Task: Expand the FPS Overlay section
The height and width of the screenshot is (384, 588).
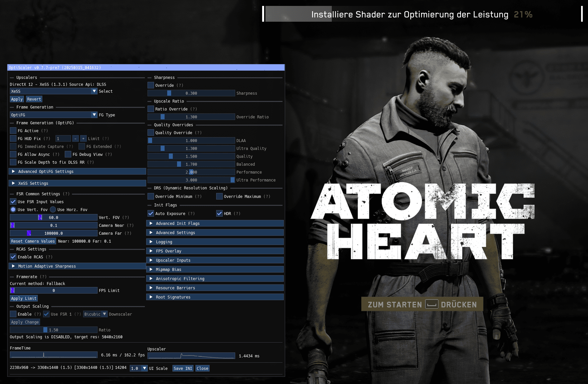Action: 215,251
